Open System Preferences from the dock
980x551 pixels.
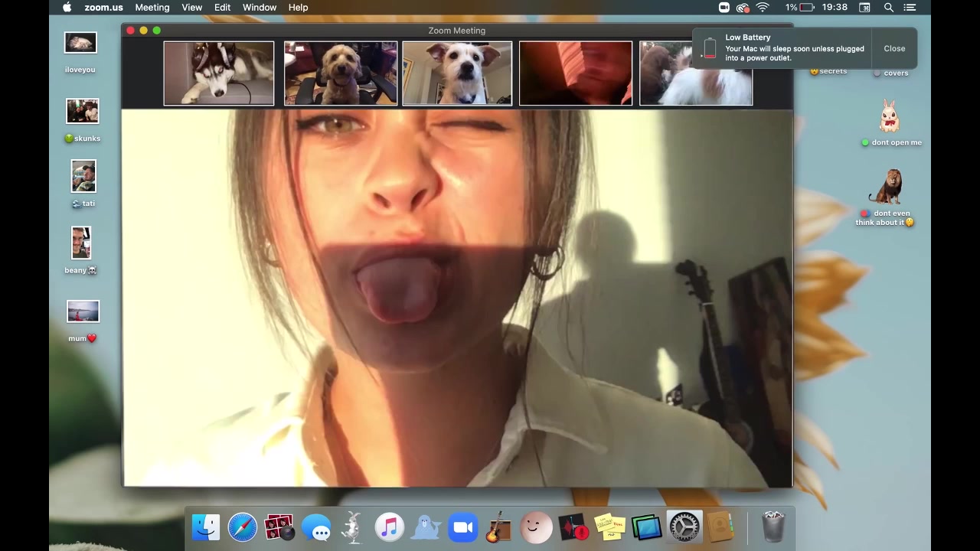click(x=684, y=527)
